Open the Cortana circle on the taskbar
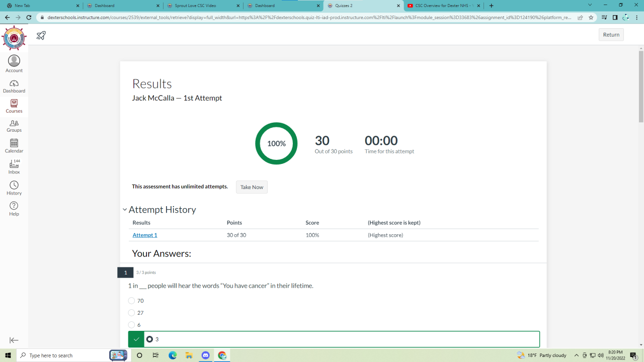 click(140, 355)
